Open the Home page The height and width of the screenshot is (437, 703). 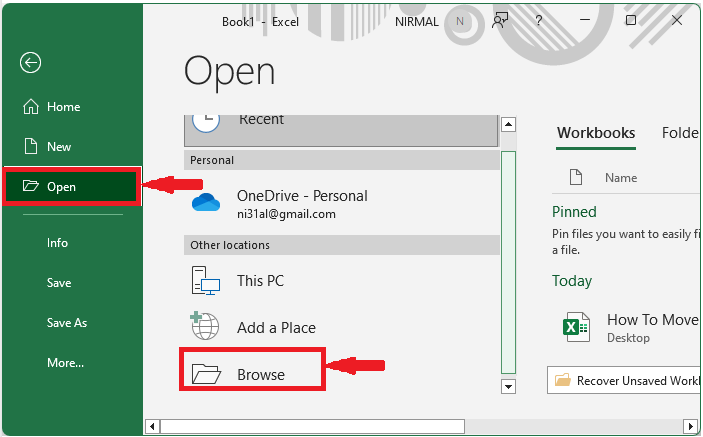pos(63,107)
